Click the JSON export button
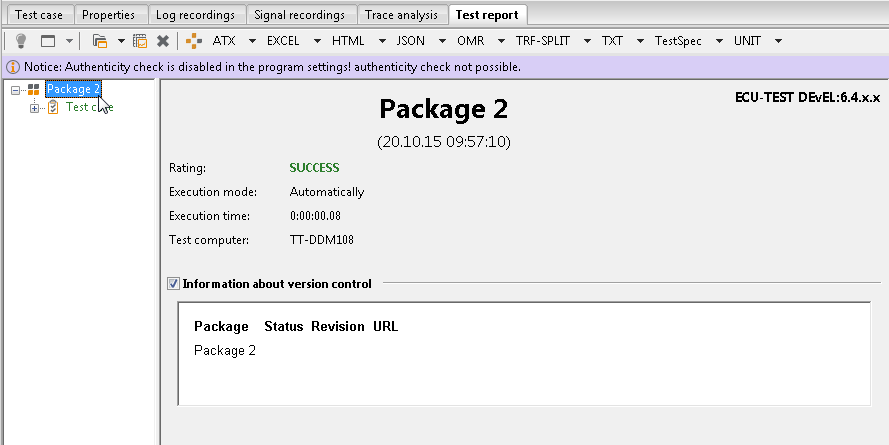 410,41
